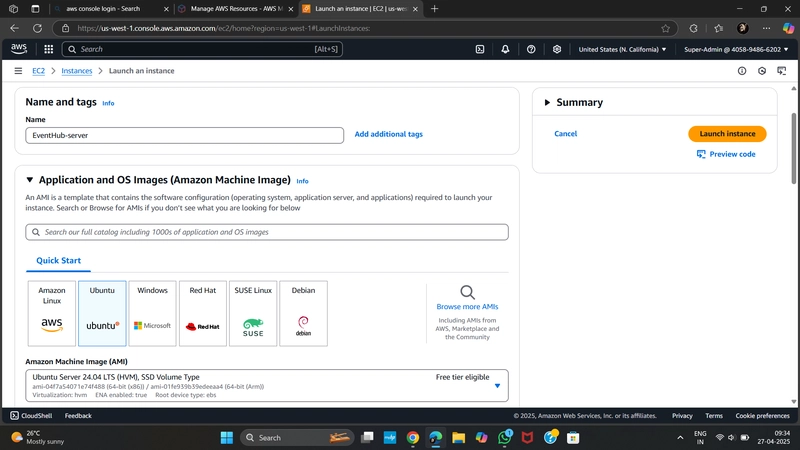Click the page vertical scrollbar
This screenshot has width=800, height=450.
pyautogui.click(x=794, y=148)
